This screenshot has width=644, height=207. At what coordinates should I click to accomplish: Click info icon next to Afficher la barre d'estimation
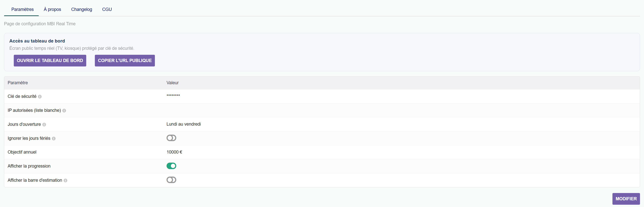point(66,180)
